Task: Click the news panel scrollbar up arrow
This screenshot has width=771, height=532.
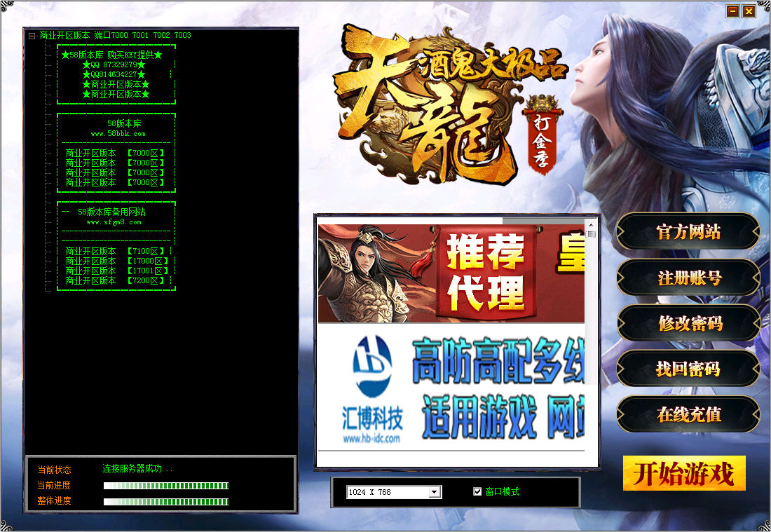Action: click(591, 225)
